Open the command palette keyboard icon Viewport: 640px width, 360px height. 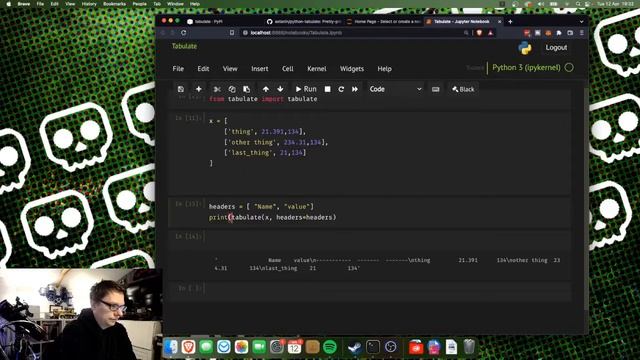coord(436,89)
